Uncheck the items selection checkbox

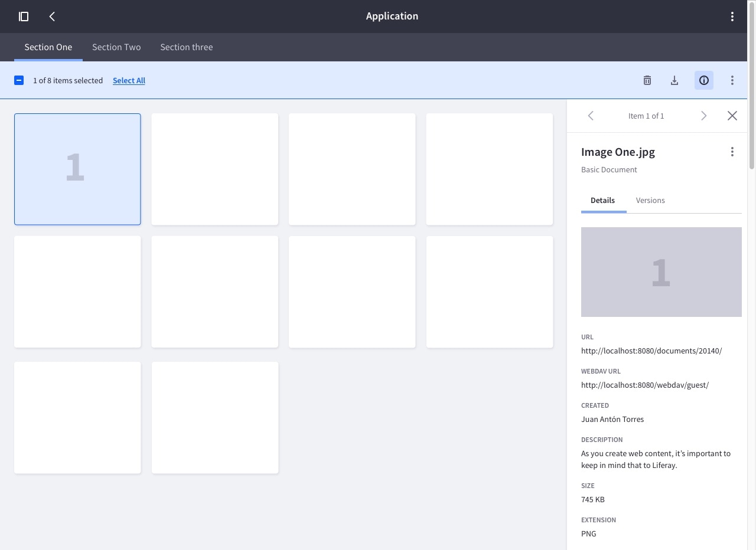coord(18,80)
